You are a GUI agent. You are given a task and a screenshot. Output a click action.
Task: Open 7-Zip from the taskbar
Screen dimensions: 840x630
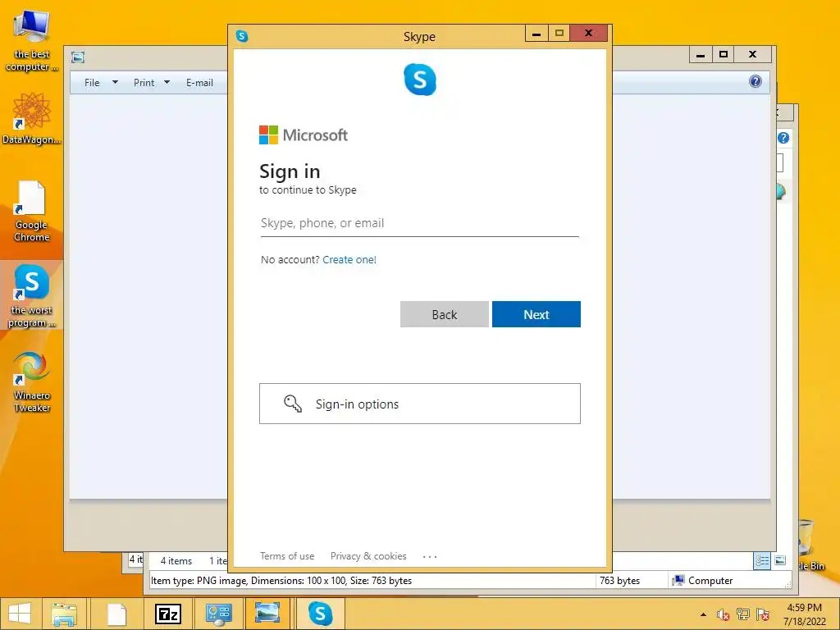coord(167,614)
